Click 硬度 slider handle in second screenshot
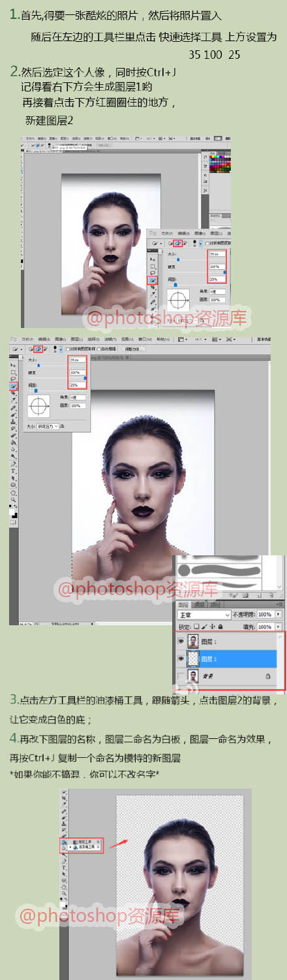 tap(85, 378)
